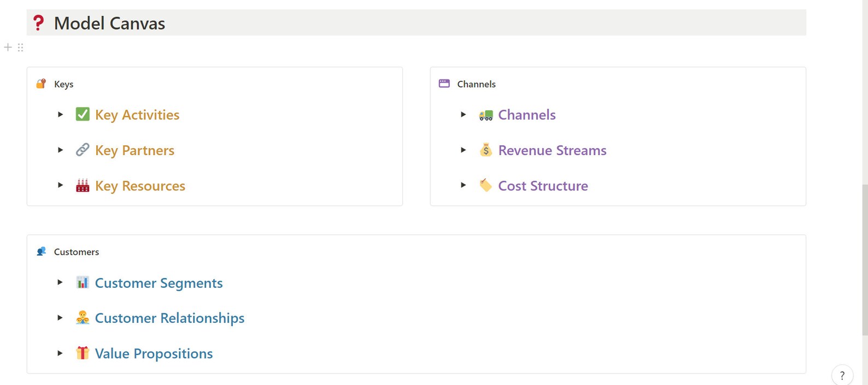Click the Key Activities heading text
The width and height of the screenshot is (868, 385).
click(x=137, y=115)
